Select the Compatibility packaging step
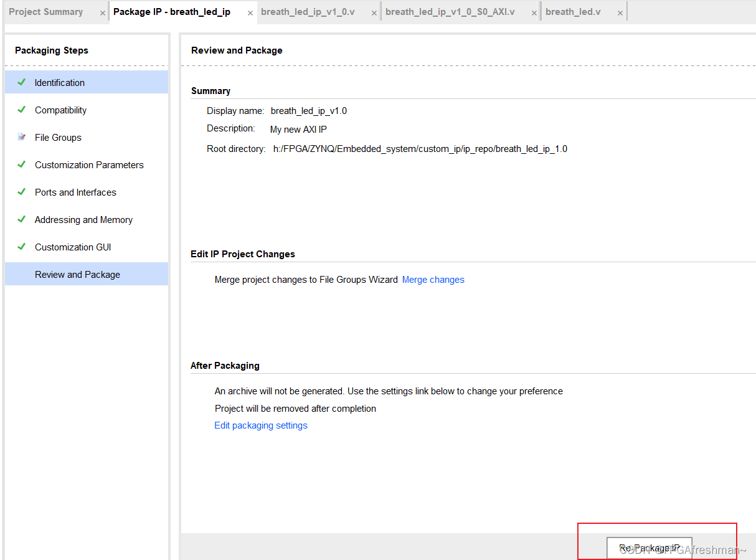 click(x=60, y=110)
